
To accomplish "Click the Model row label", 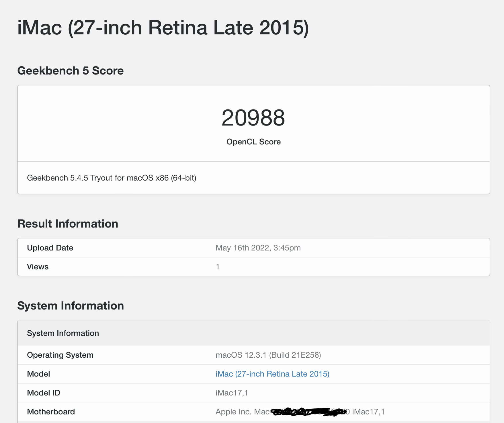I will click(38, 374).
